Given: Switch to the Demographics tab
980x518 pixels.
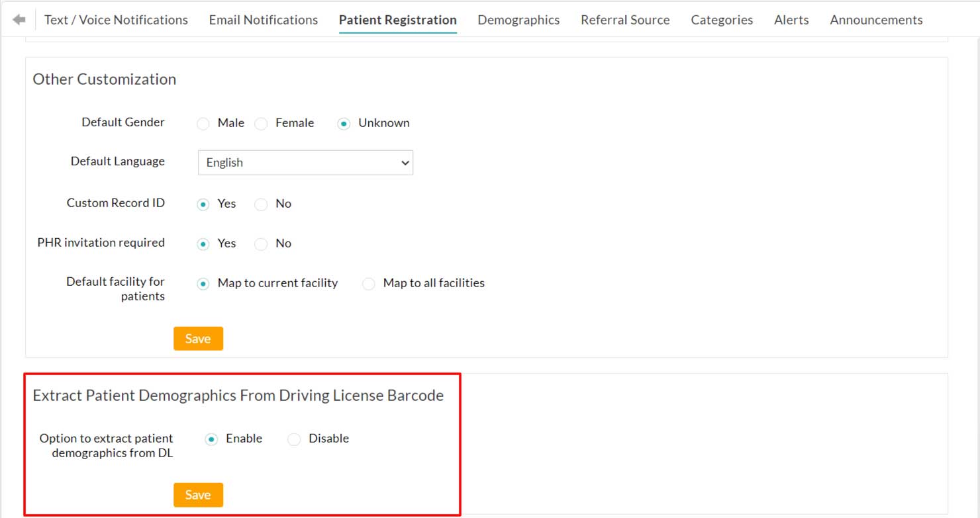Looking at the screenshot, I should pyautogui.click(x=518, y=20).
